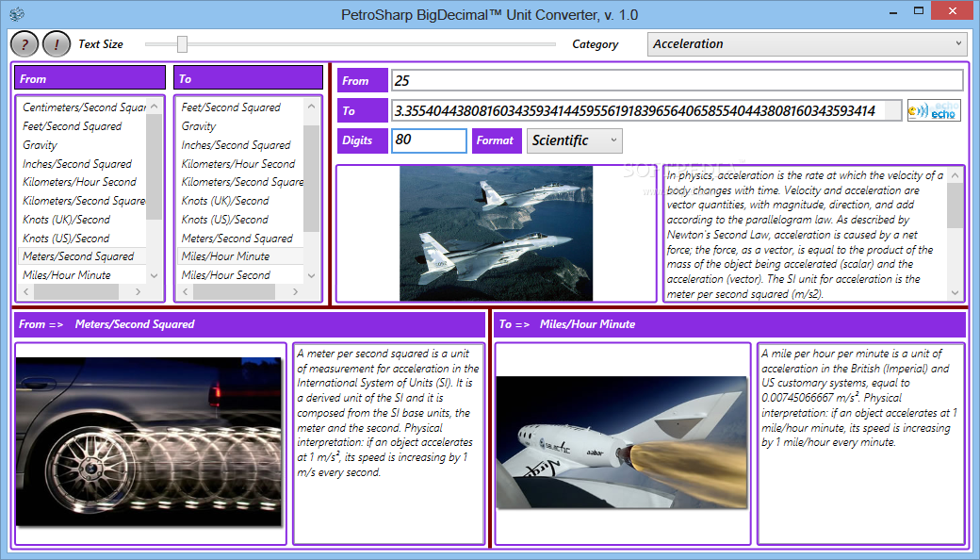Click the echo copy result icon
This screenshot has height=560, width=980.
click(x=934, y=110)
